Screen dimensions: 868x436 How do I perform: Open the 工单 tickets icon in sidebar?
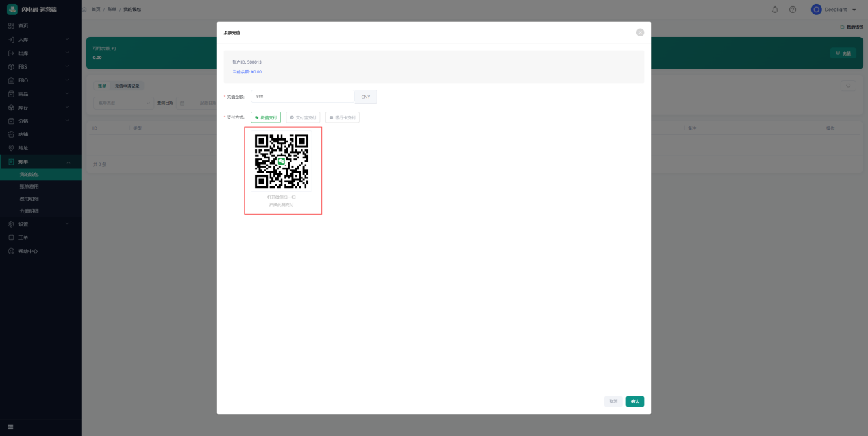pyautogui.click(x=11, y=238)
